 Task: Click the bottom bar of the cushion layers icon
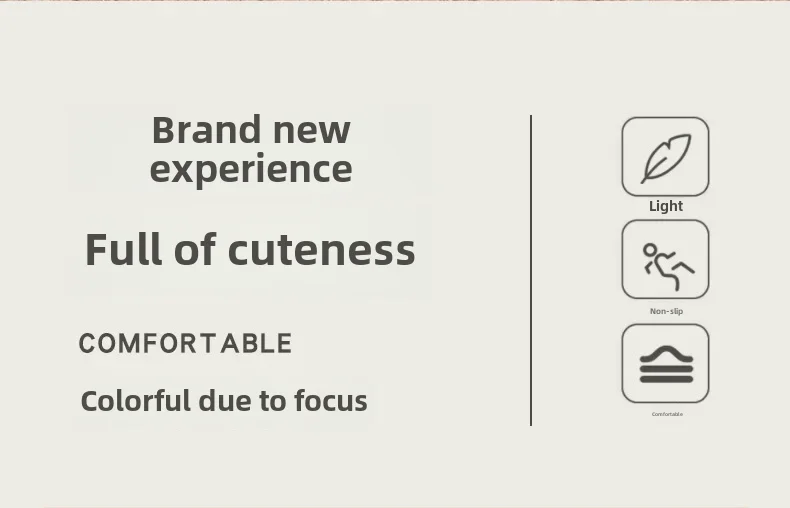click(x=665, y=379)
